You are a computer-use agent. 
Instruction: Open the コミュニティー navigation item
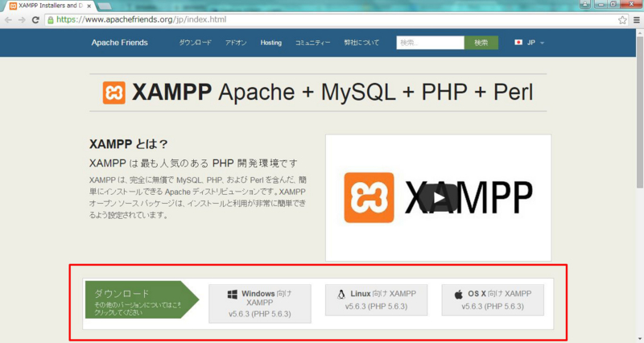(x=312, y=43)
